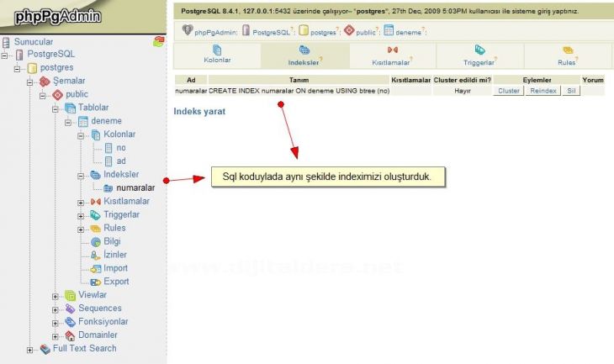This screenshot has width=614, height=364.
Task: Click the İzinler permissions icon
Action: point(96,256)
